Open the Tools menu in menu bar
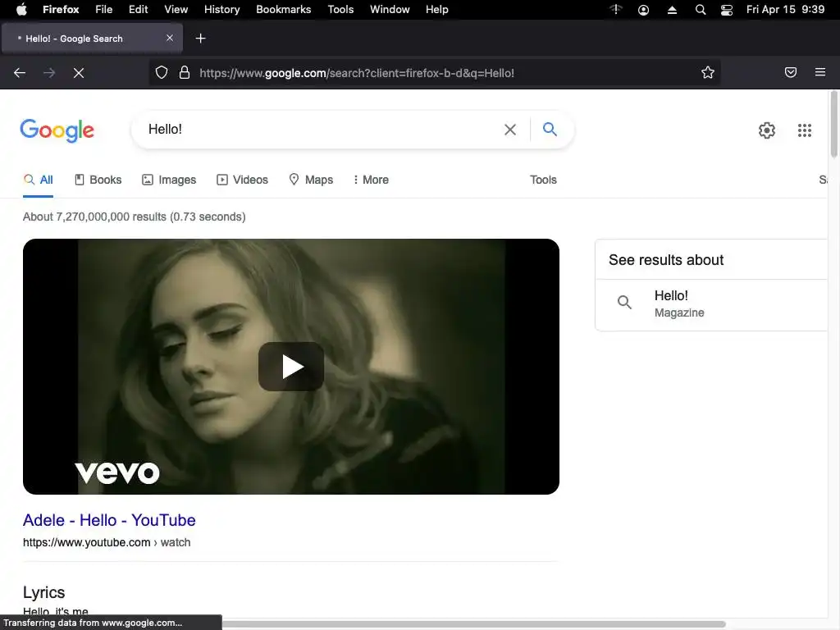Screen dimensions: 840x630 pos(340,10)
